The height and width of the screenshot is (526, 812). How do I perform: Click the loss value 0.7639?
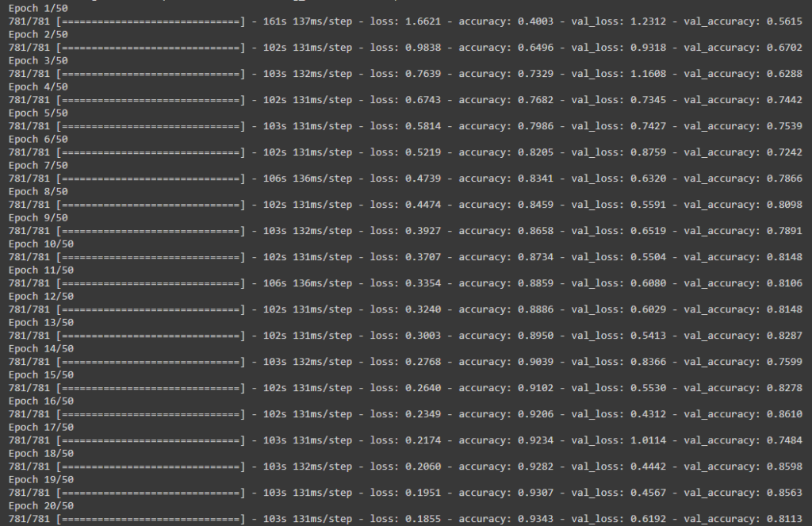click(423, 74)
